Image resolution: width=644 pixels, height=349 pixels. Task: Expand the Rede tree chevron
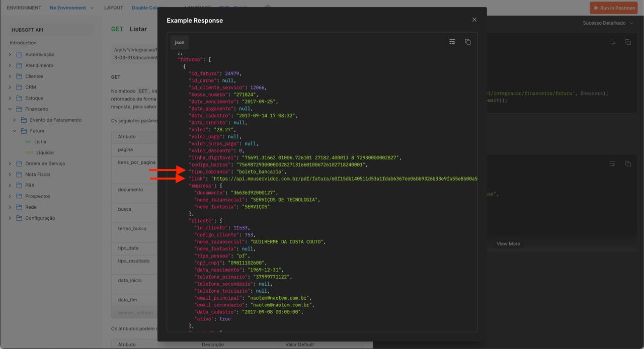[x=10, y=207]
